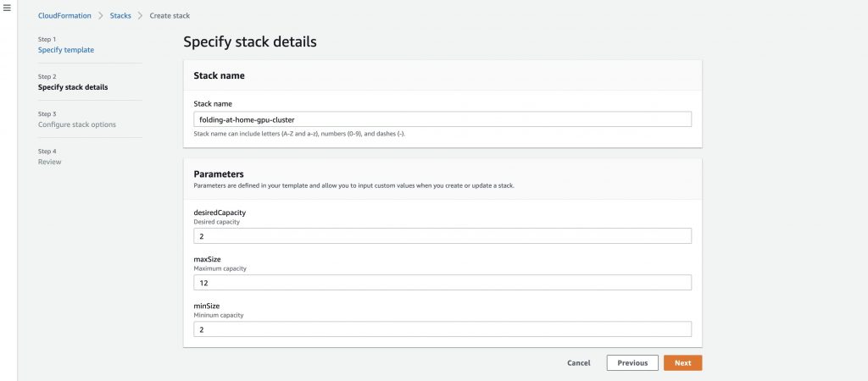Click the Parameters section heading

(219, 174)
